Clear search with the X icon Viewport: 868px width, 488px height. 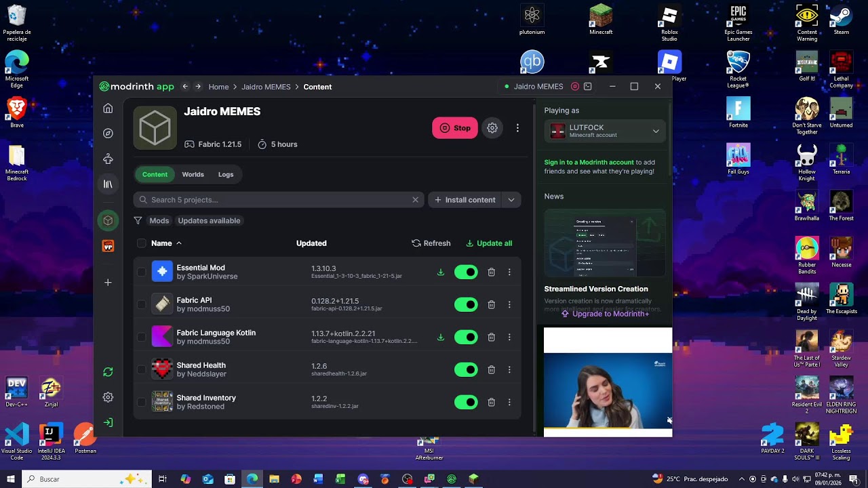[416, 200]
